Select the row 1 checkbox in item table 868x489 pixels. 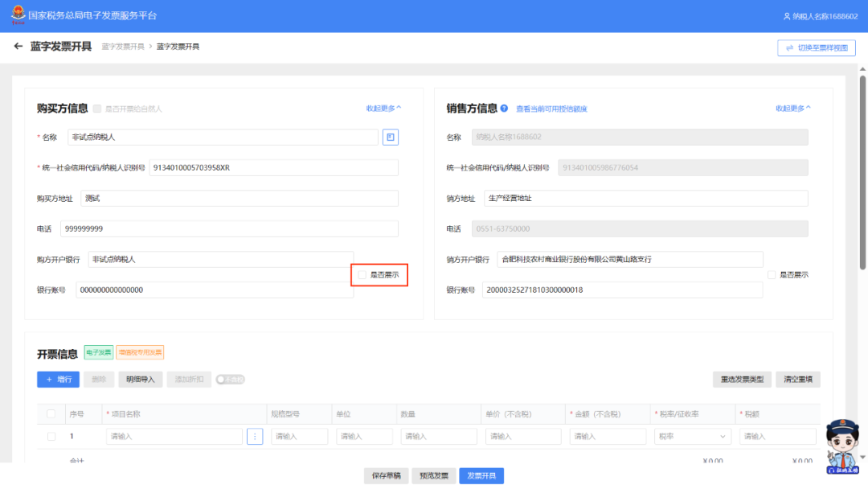coord(51,437)
